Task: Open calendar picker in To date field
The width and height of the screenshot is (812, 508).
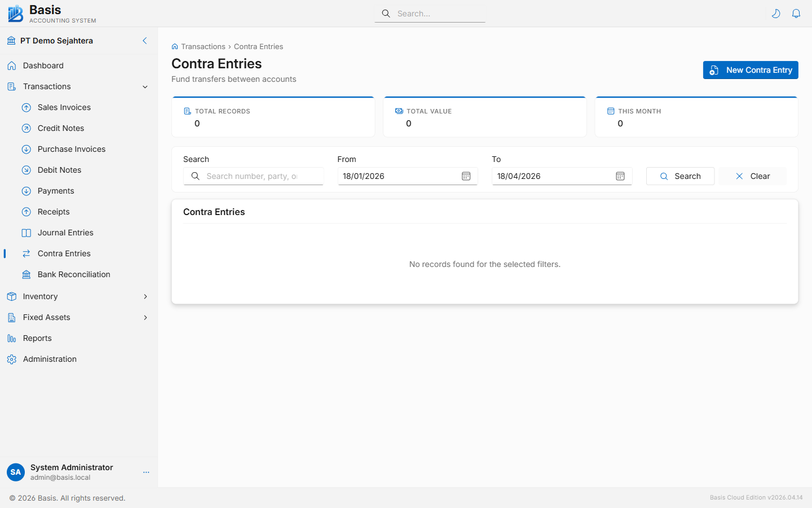Action: coord(620,176)
